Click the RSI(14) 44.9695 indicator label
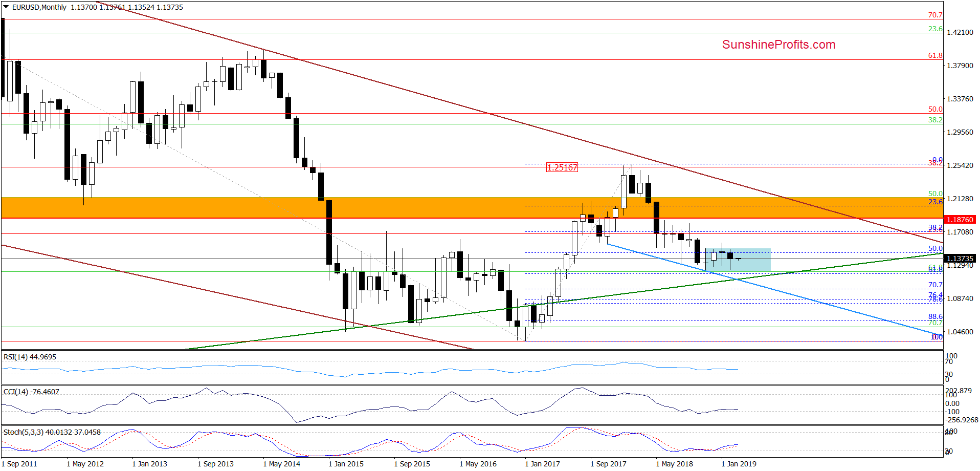This screenshot has height=471, width=980. pyautogui.click(x=30, y=357)
